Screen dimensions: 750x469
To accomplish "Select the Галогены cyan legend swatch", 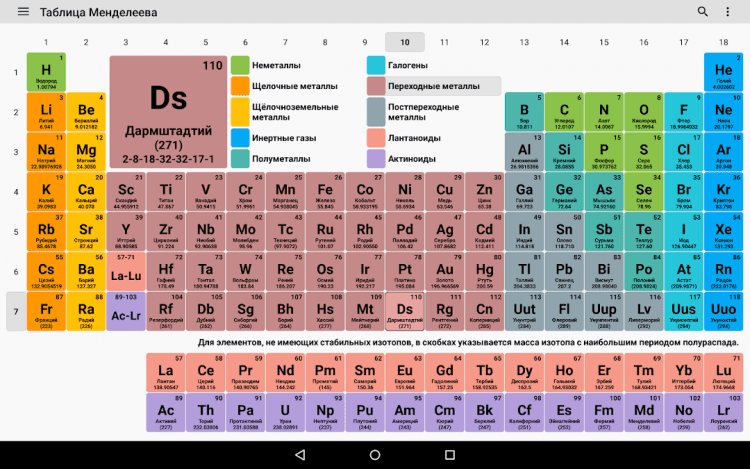I will click(376, 65).
